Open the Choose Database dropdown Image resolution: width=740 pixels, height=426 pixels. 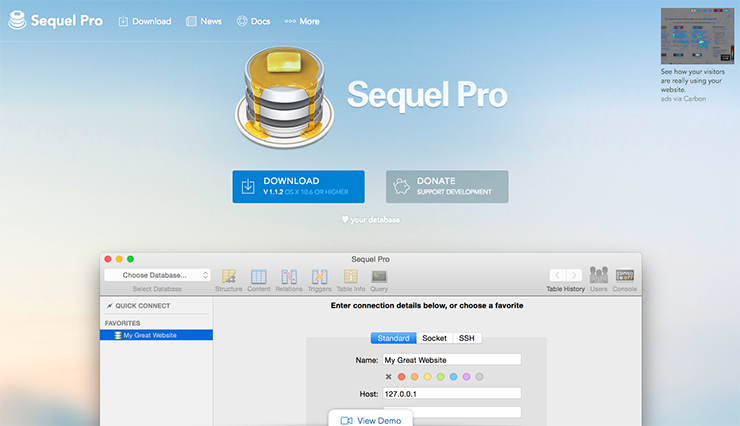click(x=158, y=275)
